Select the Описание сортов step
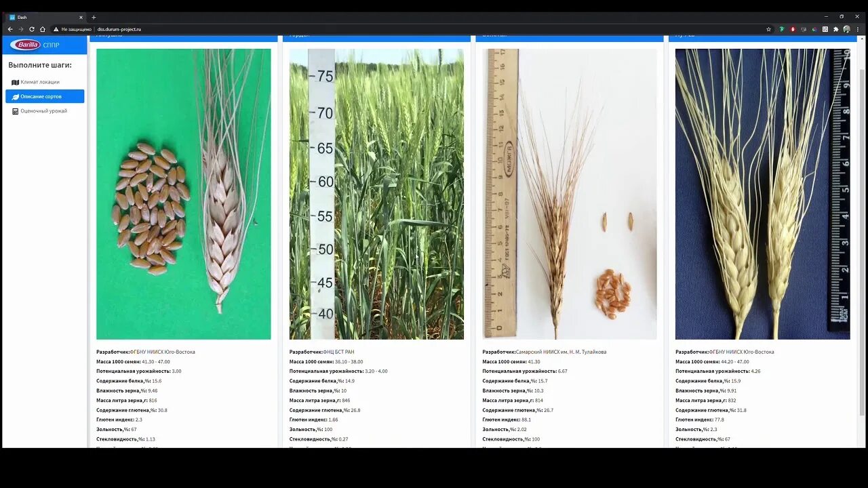The height and width of the screenshot is (488, 868). tap(45, 96)
